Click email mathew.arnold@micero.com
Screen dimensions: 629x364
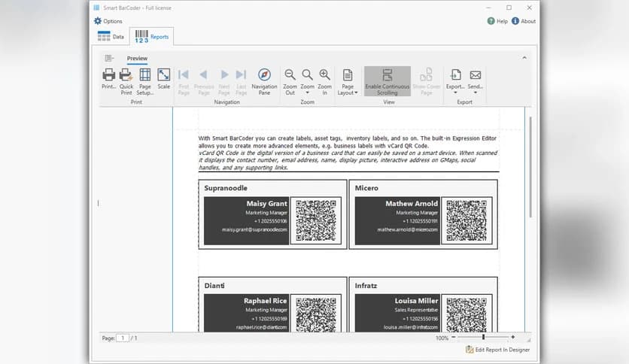coord(408,229)
